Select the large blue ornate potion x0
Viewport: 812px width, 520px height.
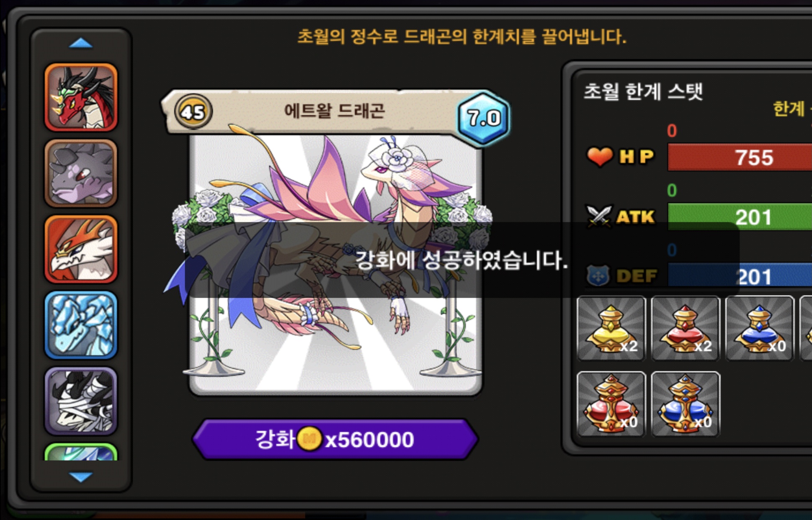pos(686,404)
